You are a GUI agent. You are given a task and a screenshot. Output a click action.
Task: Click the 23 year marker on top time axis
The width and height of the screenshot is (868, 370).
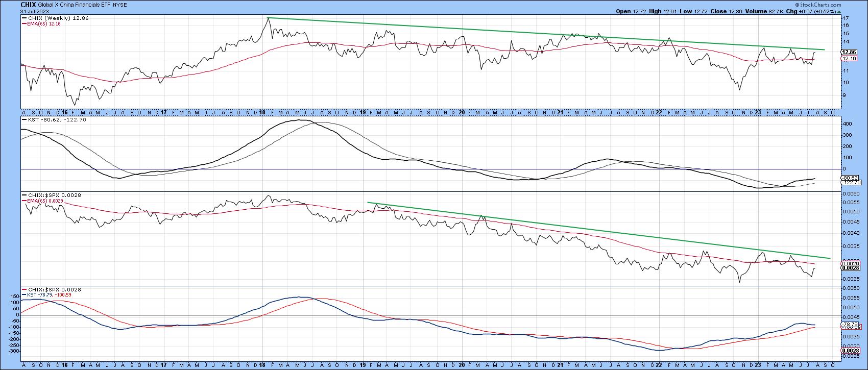758,112
